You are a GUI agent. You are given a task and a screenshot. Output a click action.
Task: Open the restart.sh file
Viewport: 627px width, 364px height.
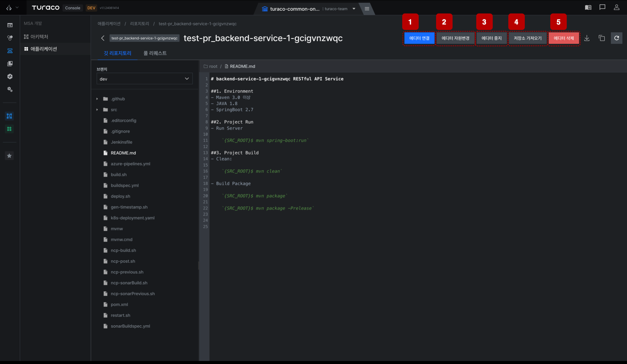(x=120, y=315)
